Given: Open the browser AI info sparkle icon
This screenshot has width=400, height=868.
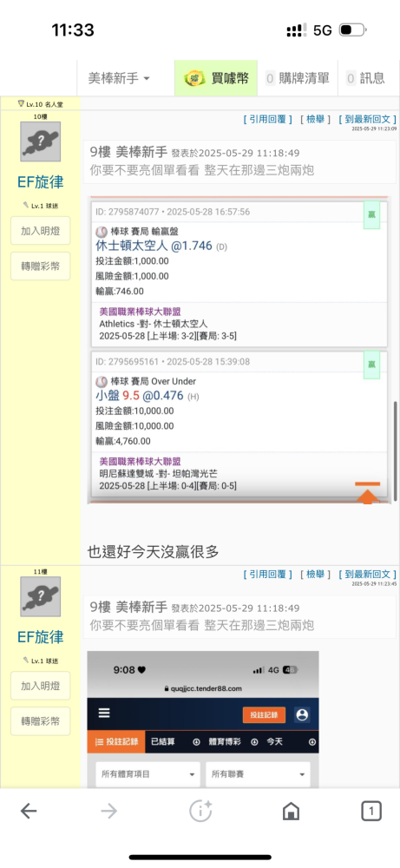Looking at the screenshot, I should [x=200, y=811].
